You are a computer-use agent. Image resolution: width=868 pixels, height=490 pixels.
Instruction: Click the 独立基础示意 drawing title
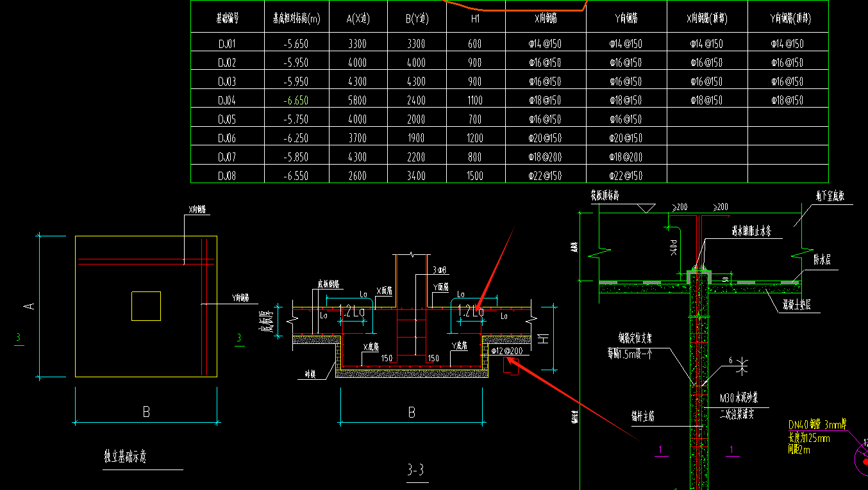pos(126,457)
